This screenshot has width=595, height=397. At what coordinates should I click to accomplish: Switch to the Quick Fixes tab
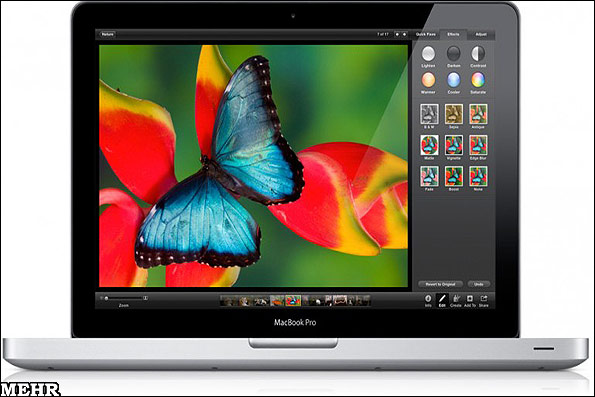tap(426, 34)
